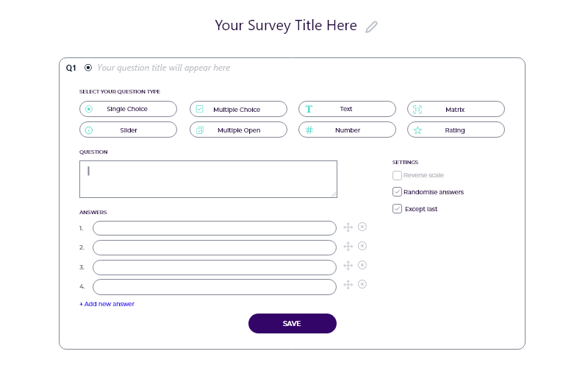The height and width of the screenshot is (368, 588).
Task: Click the Add new answer link
Action: pos(107,304)
